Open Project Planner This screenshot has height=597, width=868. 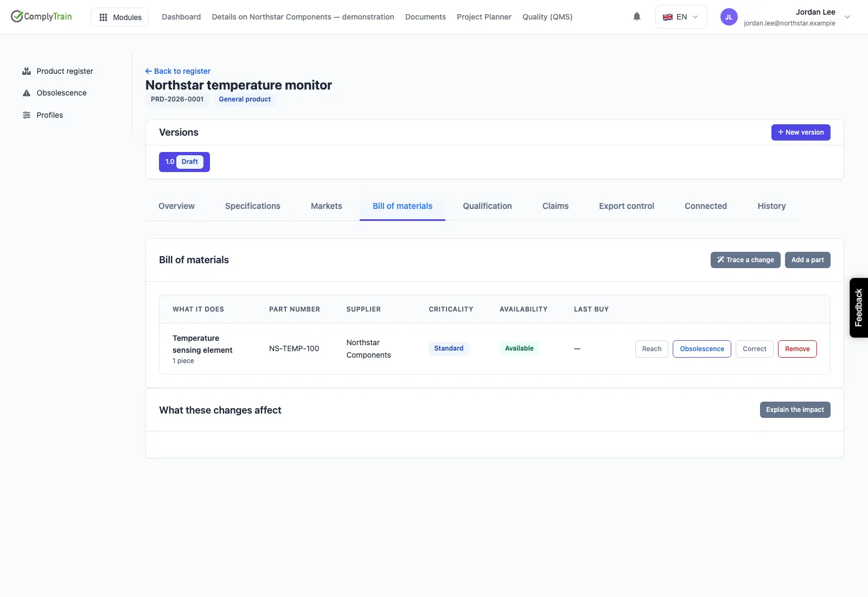coord(484,17)
